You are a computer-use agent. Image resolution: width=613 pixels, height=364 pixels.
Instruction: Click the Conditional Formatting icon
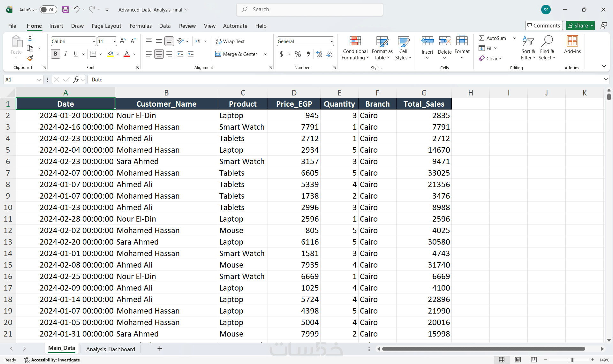click(x=355, y=42)
